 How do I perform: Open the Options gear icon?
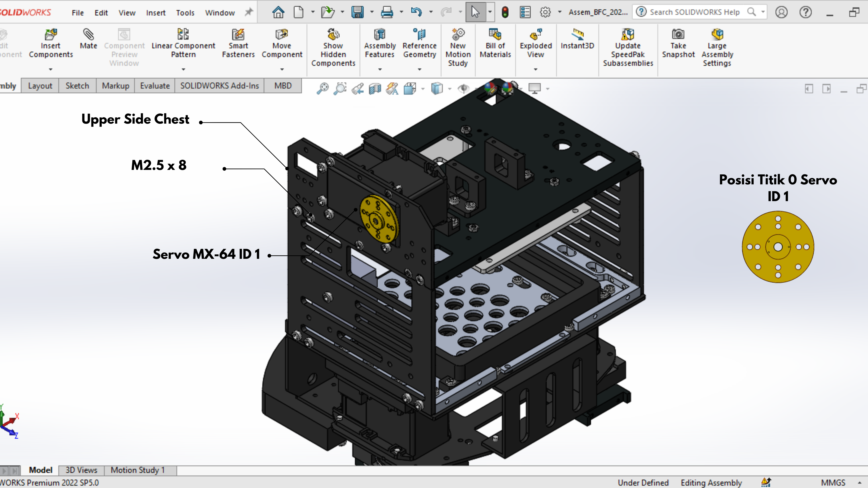tap(545, 12)
